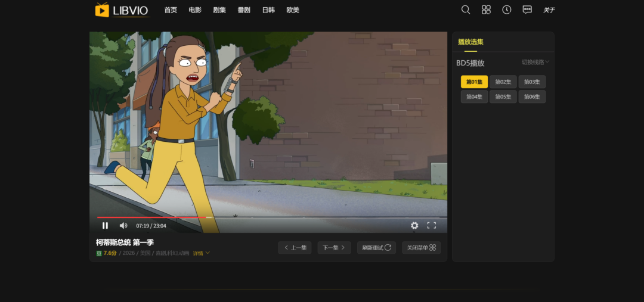Open the 关于 link
Screen dimensions: 644x302
(x=549, y=10)
